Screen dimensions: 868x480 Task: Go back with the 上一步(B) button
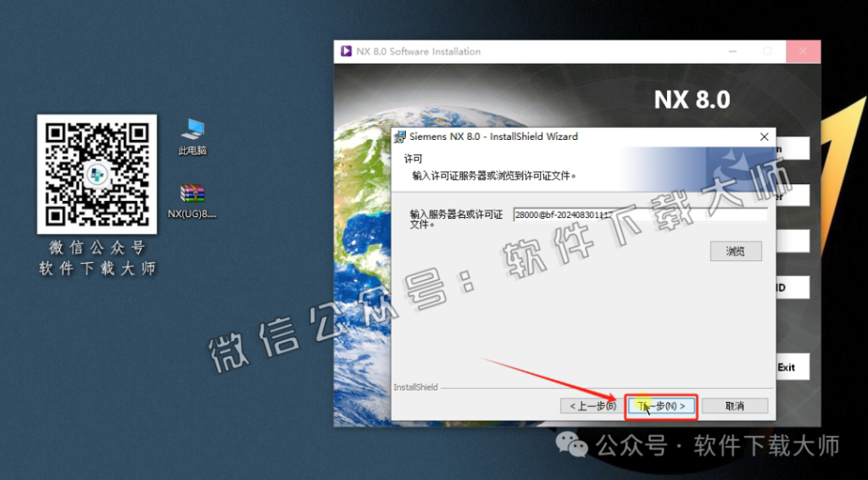click(x=593, y=406)
